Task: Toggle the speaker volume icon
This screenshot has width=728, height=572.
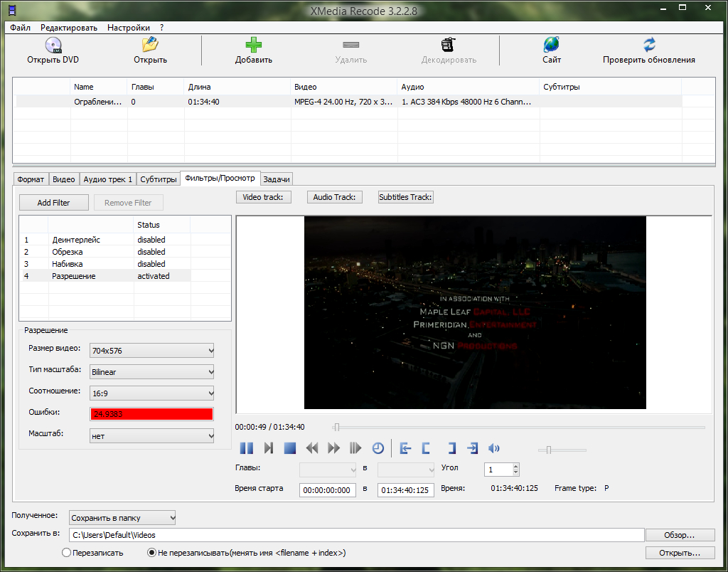Action: tap(494, 448)
